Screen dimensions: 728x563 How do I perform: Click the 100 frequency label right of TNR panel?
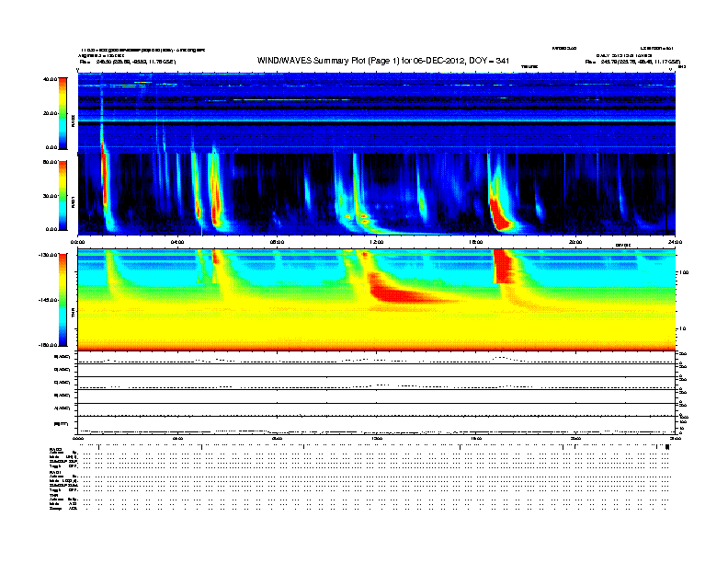[684, 272]
